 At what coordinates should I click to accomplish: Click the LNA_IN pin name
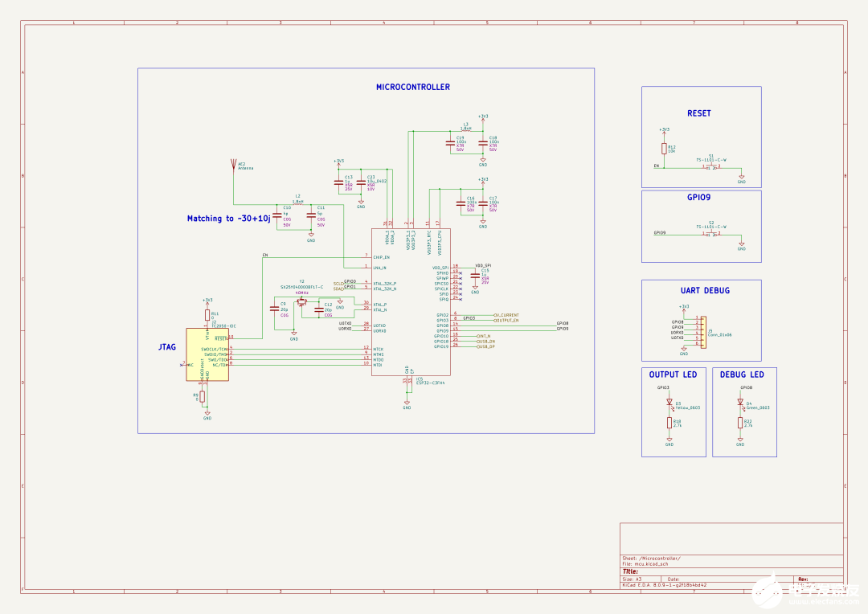tap(379, 268)
